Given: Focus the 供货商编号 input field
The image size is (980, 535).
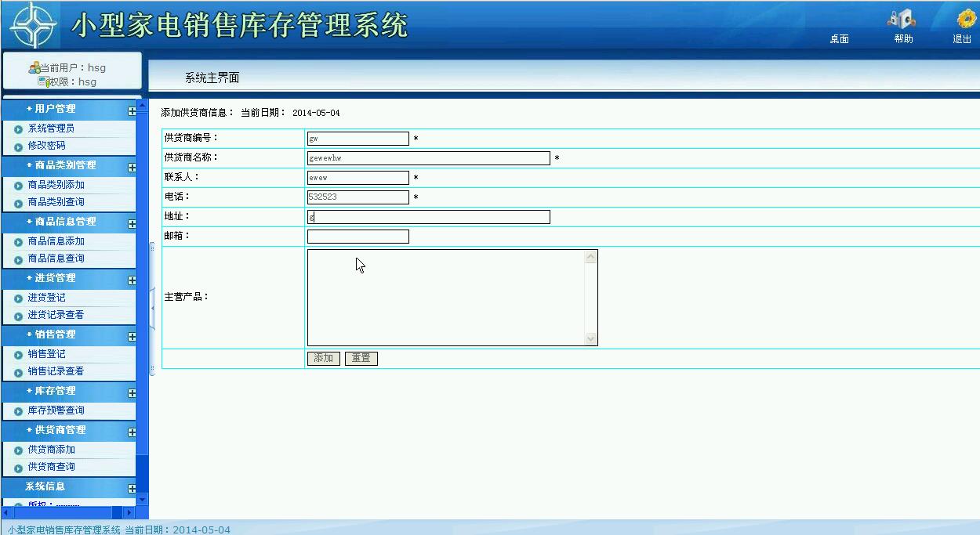Looking at the screenshot, I should point(358,139).
